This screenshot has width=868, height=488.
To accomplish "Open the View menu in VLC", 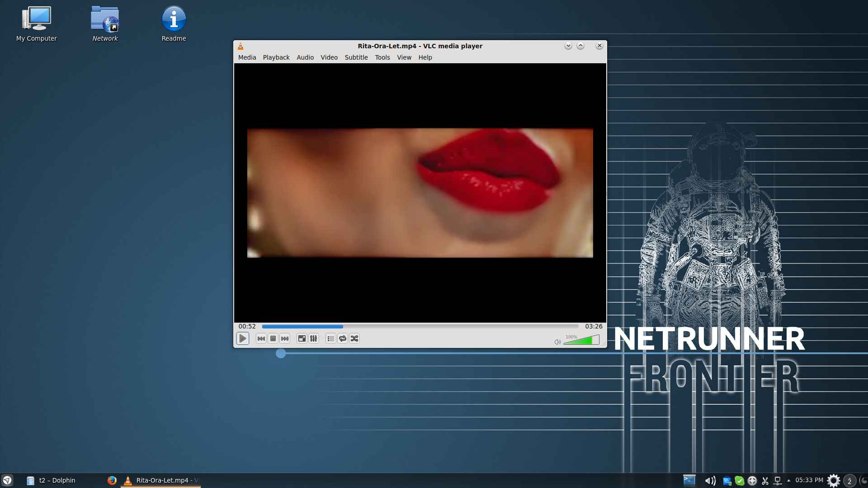I will coord(404,57).
